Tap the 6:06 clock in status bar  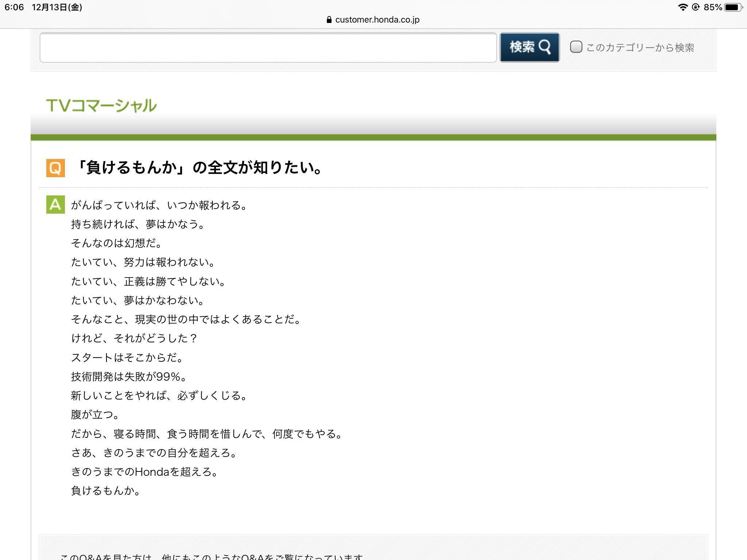(x=14, y=7)
